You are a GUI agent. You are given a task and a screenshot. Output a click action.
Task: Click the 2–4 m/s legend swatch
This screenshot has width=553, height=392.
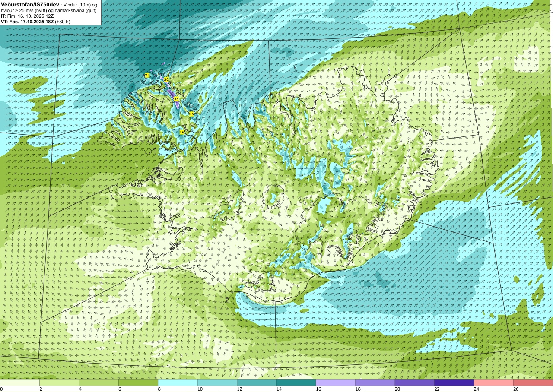59,383
